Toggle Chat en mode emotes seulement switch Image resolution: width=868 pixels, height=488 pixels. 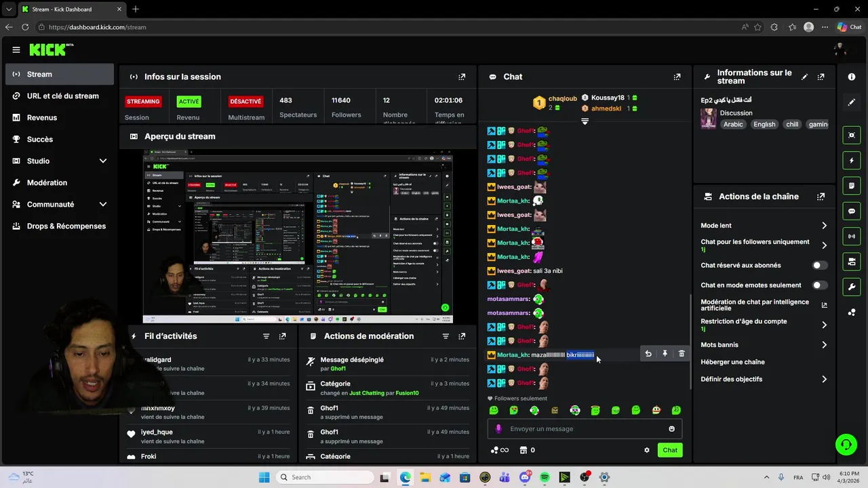point(819,285)
